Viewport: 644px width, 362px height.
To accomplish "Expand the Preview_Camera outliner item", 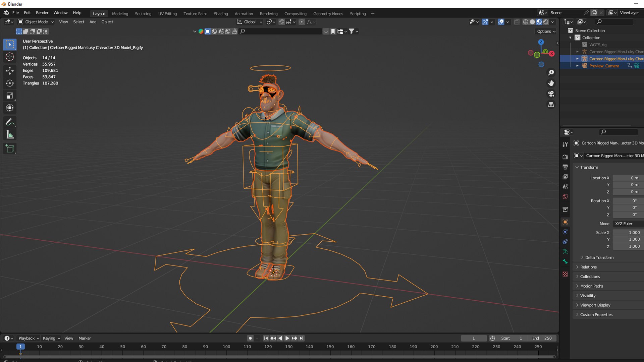I will (577, 66).
